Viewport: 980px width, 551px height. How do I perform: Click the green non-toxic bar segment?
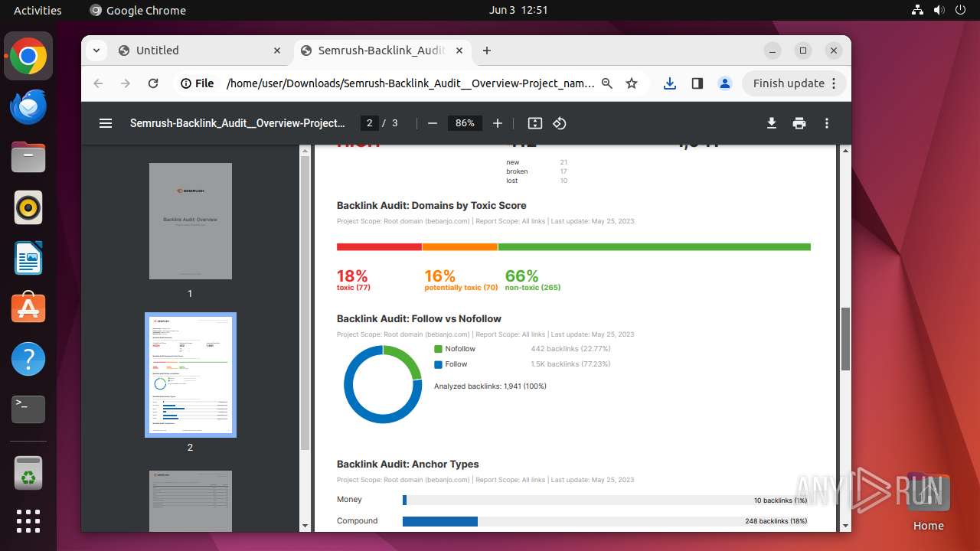coord(655,247)
